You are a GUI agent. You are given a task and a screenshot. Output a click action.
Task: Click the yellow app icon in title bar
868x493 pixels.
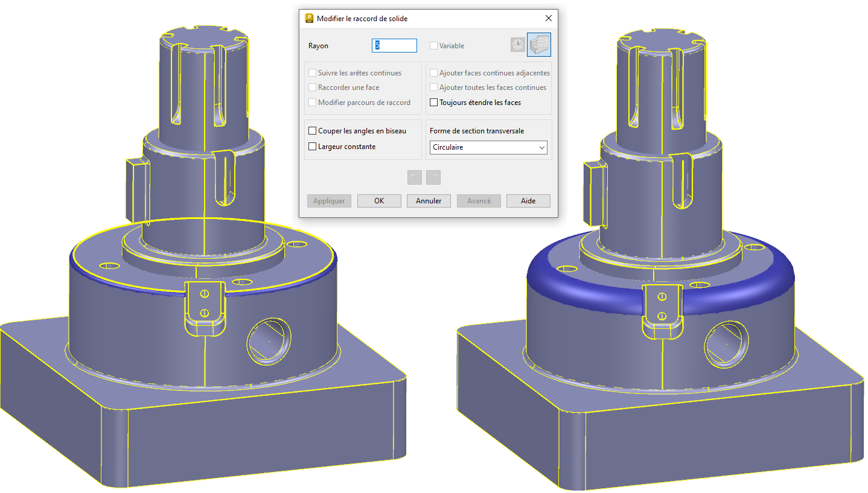(x=309, y=18)
